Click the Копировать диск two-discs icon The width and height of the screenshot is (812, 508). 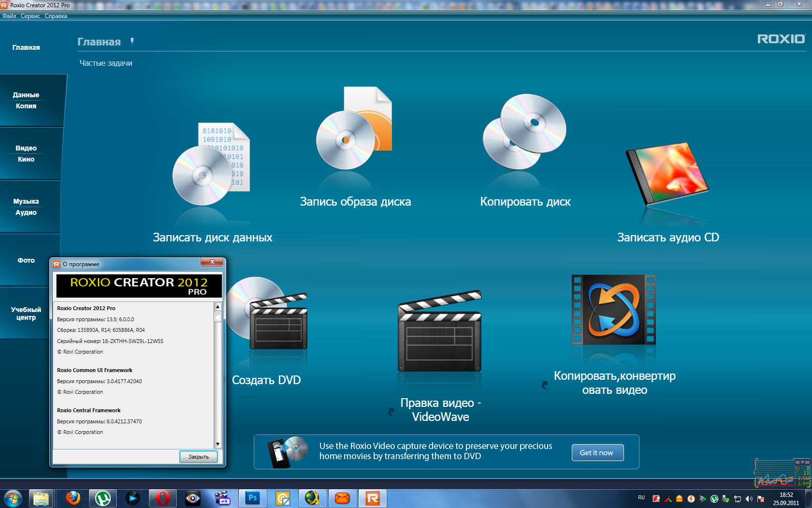point(524,132)
